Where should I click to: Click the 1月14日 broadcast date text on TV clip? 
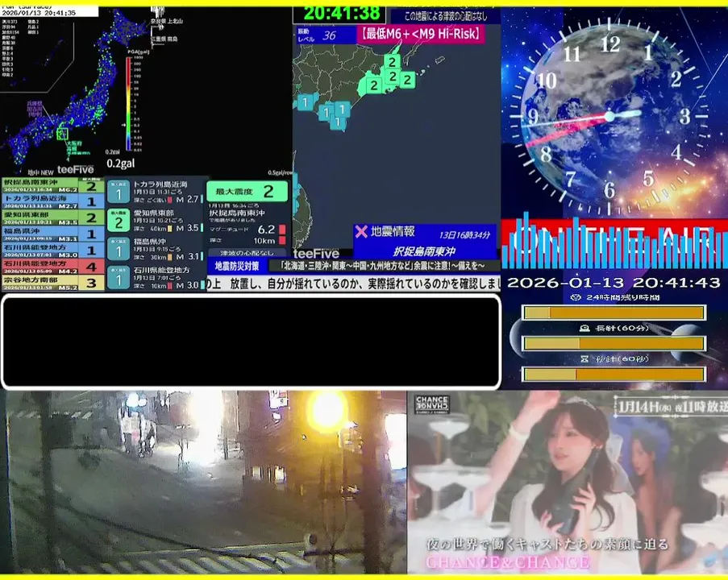tap(672, 407)
